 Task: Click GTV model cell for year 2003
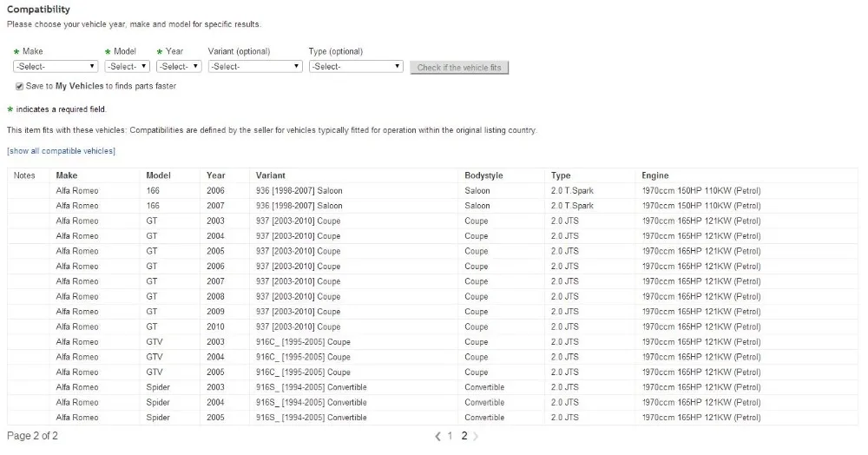pos(155,341)
